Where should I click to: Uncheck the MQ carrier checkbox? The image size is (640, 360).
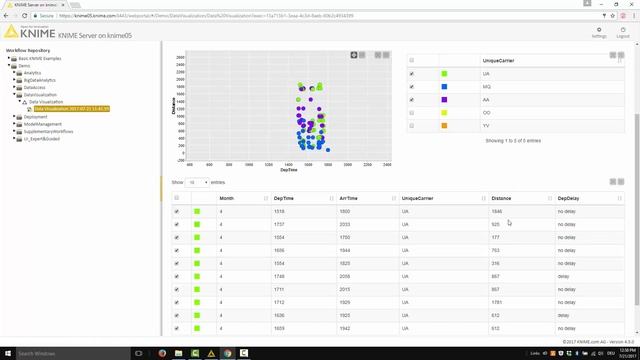(x=411, y=87)
